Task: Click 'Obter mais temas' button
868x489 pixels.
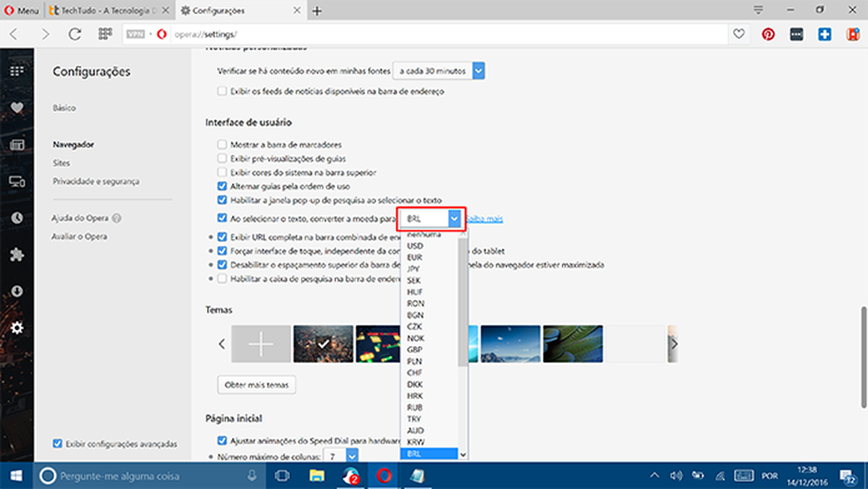Action: (x=257, y=385)
